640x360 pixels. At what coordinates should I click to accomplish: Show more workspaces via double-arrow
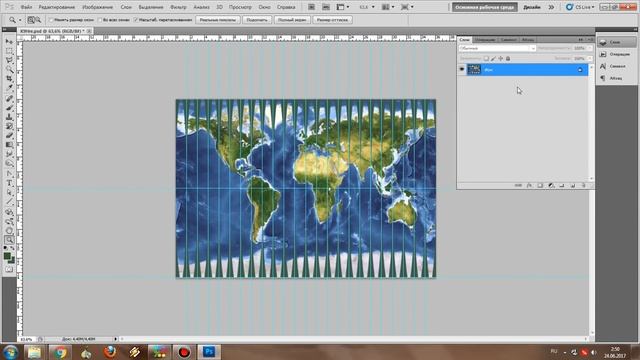551,7
